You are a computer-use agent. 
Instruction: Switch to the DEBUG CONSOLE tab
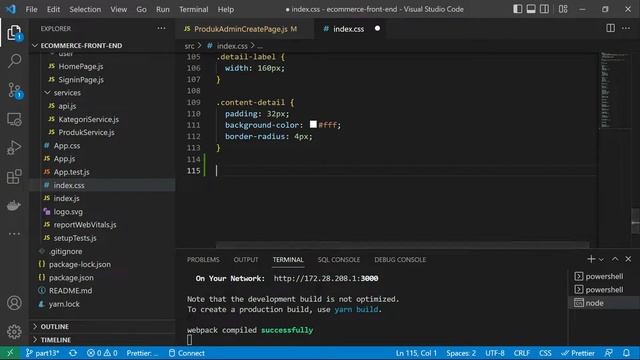point(400,260)
